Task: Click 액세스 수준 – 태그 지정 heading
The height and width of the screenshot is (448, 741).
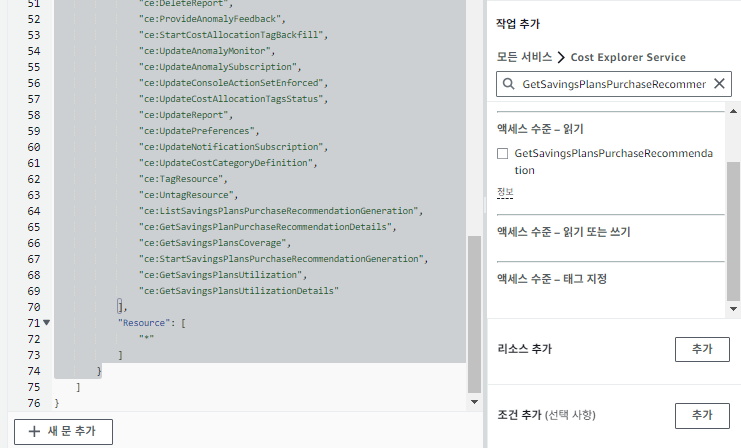Action: click(551, 279)
